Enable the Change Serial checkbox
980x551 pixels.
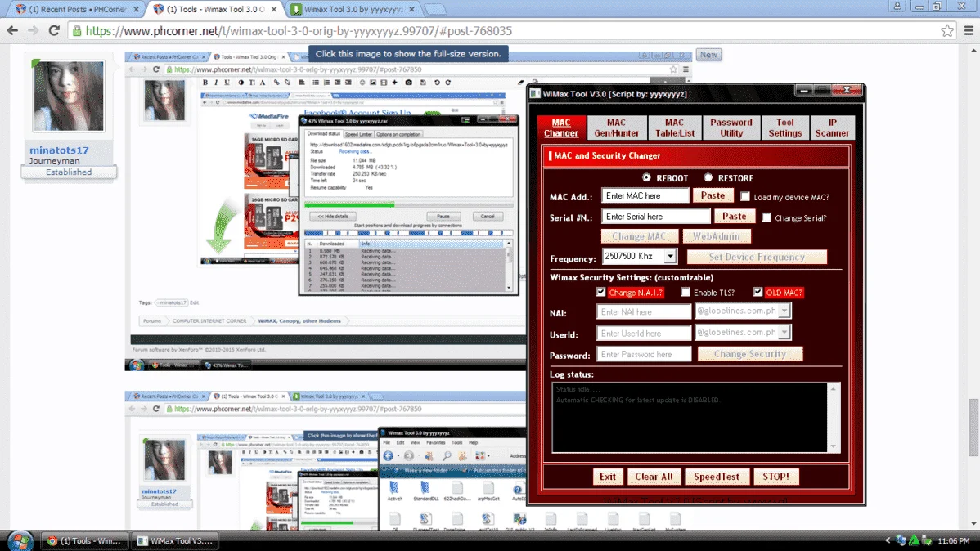pos(766,217)
